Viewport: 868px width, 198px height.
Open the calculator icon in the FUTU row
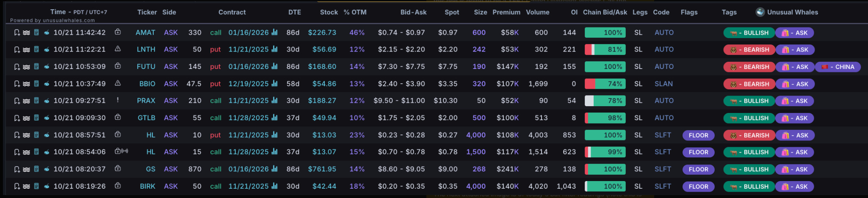coord(36,66)
